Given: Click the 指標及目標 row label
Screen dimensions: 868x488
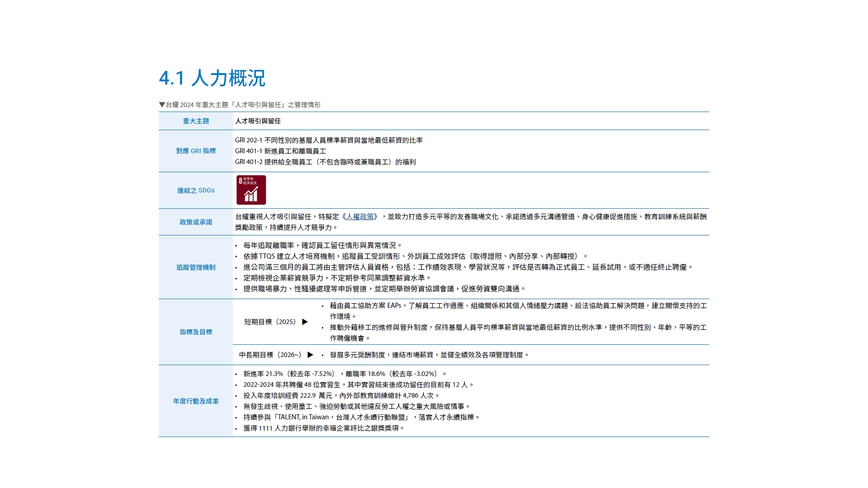Looking at the screenshot, I should click(x=196, y=332).
